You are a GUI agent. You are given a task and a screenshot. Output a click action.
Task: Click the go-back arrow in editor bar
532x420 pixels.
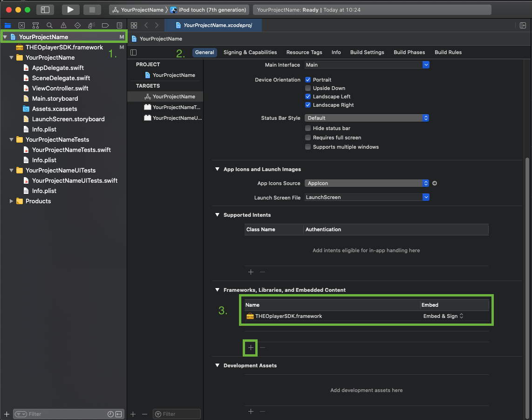pyautogui.click(x=146, y=25)
